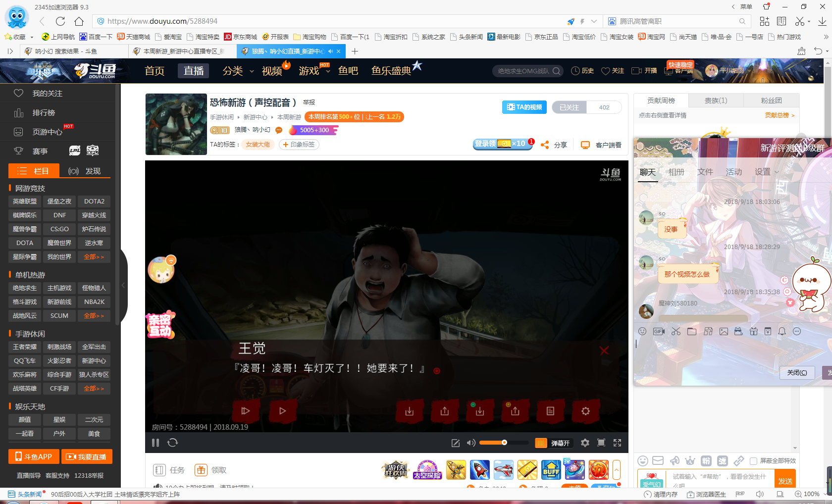Open the 领取 gift claim icon
Viewport: 832px width, 504px height.
(x=201, y=470)
